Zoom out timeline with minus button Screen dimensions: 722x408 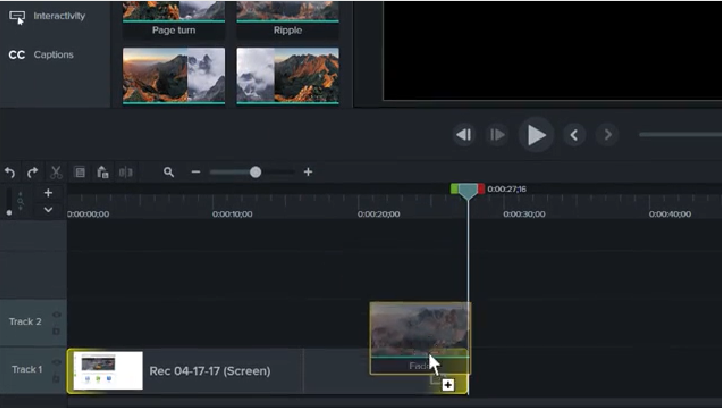coord(196,172)
